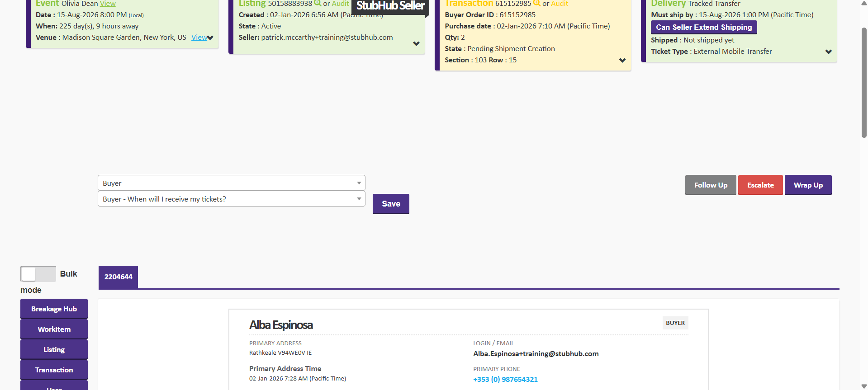Open Breakage Hub from the sidebar
Screen dimensions: 868x390
tap(54, 309)
